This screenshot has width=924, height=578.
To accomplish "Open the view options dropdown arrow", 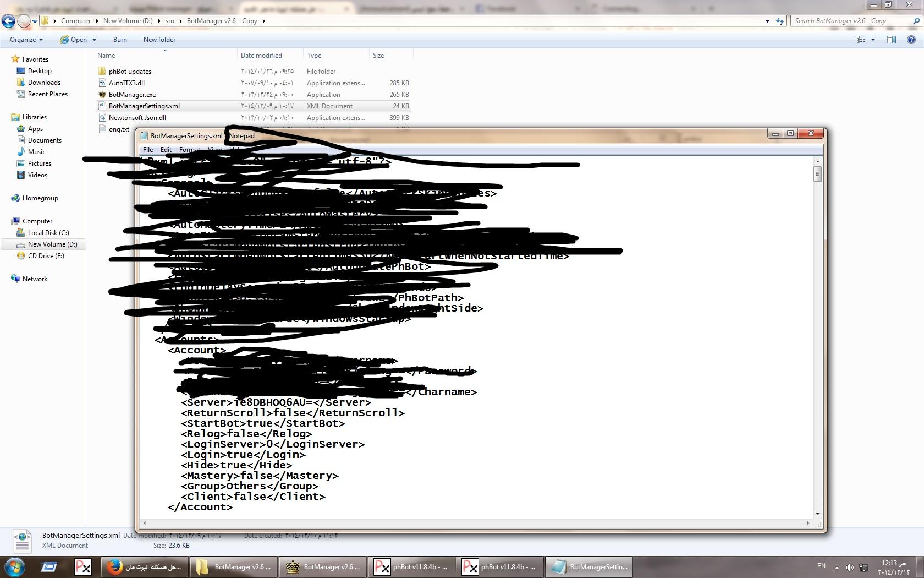I will point(873,40).
